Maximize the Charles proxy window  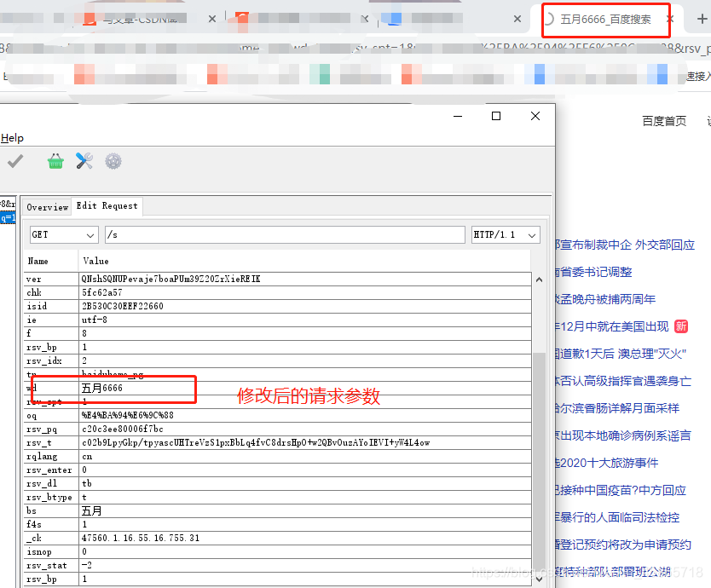496,116
